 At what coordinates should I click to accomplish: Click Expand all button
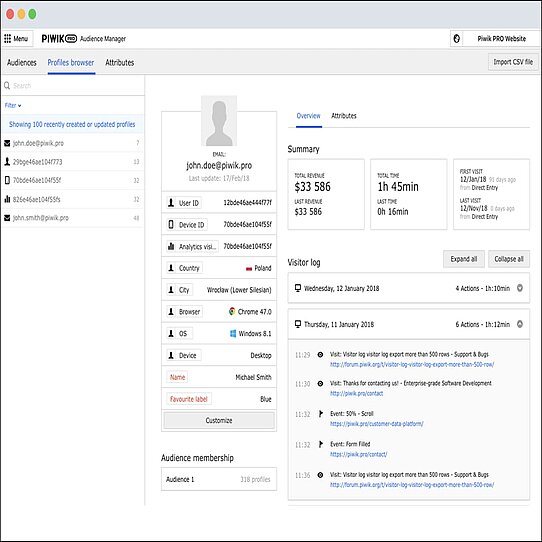tap(464, 259)
